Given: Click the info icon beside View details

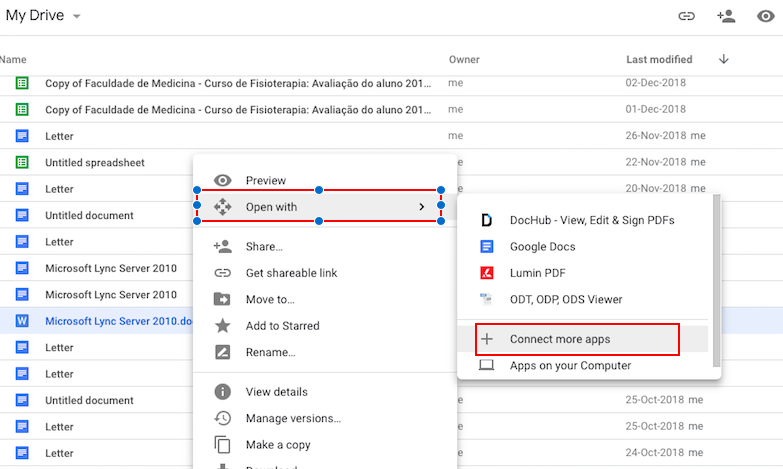Looking at the screenshot, I should (x=222, y=392).
